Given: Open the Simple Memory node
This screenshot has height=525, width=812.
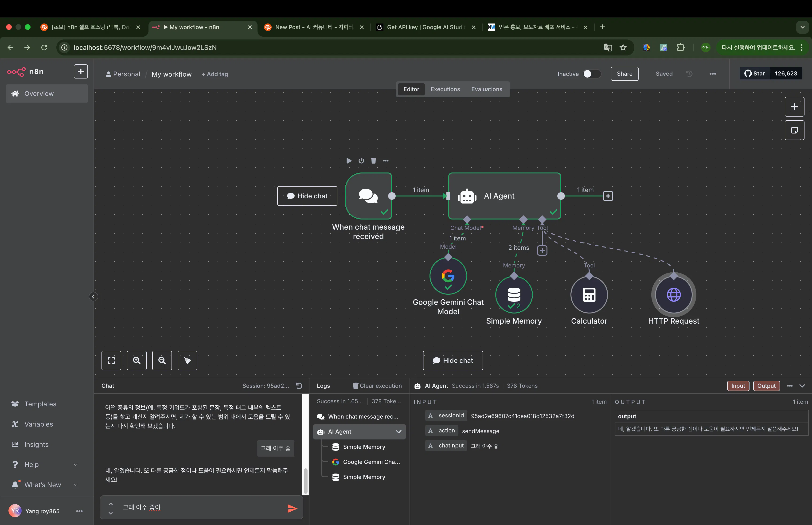Looking at the screenshot, I should (514, 295).
